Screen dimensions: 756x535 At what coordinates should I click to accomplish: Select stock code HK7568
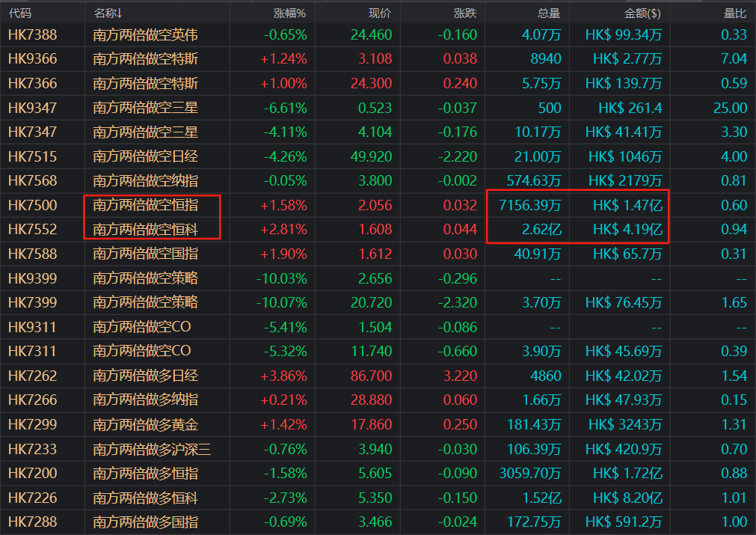click(x=32, y=180)
